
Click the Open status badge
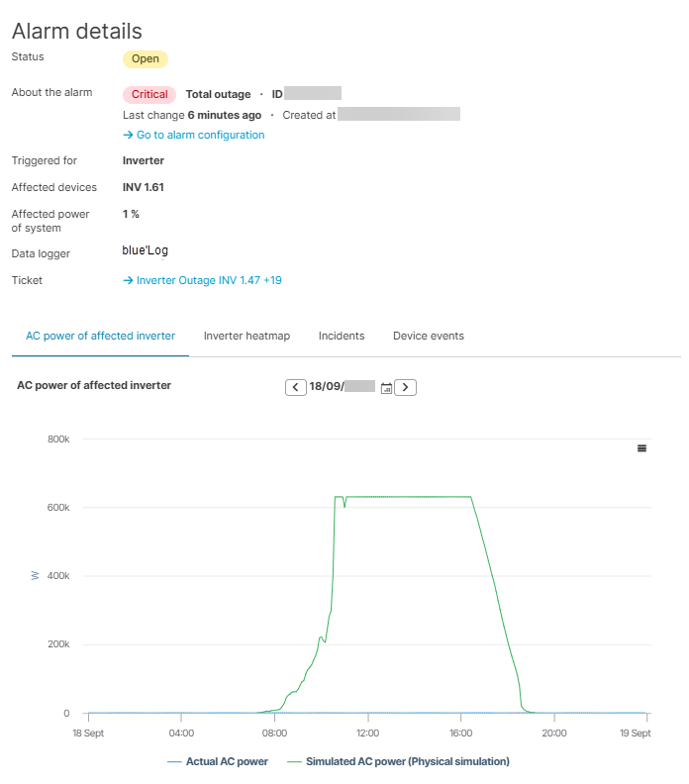146,58
